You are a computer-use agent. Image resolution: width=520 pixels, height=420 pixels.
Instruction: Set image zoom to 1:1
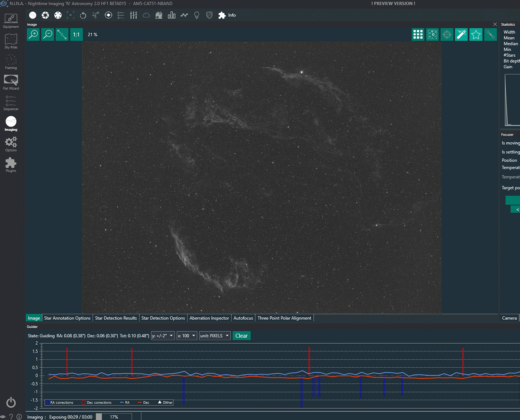76,34
